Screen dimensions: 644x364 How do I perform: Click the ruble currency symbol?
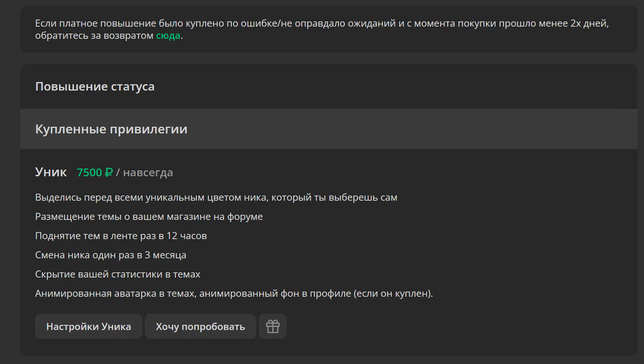pyautogui.click(x=109, y=172)
